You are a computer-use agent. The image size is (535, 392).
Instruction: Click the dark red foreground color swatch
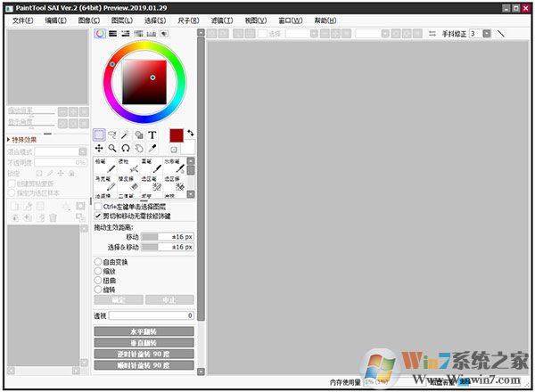click(x=177, y=135)
